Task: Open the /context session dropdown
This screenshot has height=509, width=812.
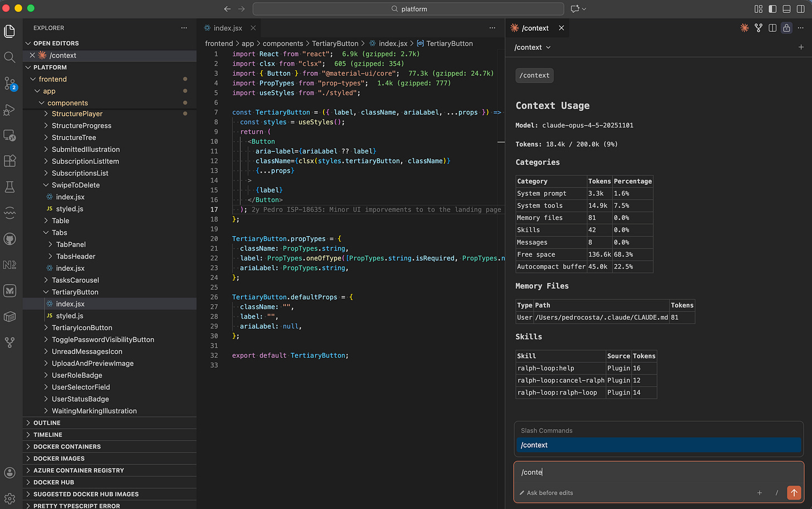Action: coord(533,47)
